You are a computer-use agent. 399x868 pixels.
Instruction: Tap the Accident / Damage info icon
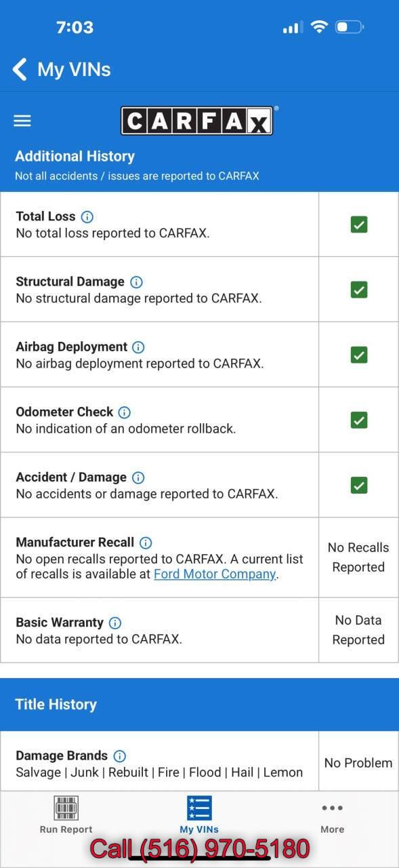point(138,477)
